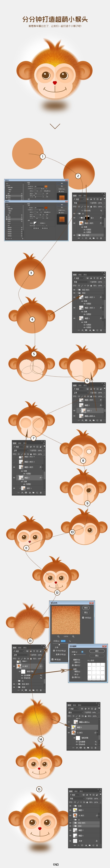
Task: Open 类型 filter dropdown in 叠加 layers panel
Action: coord(73,709)
